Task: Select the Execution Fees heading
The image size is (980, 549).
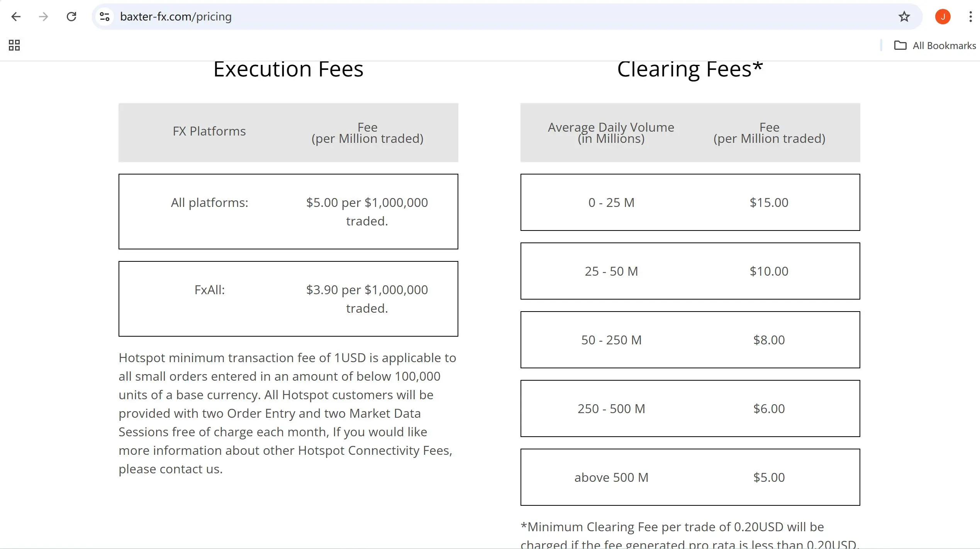Action: coord(288,69)
